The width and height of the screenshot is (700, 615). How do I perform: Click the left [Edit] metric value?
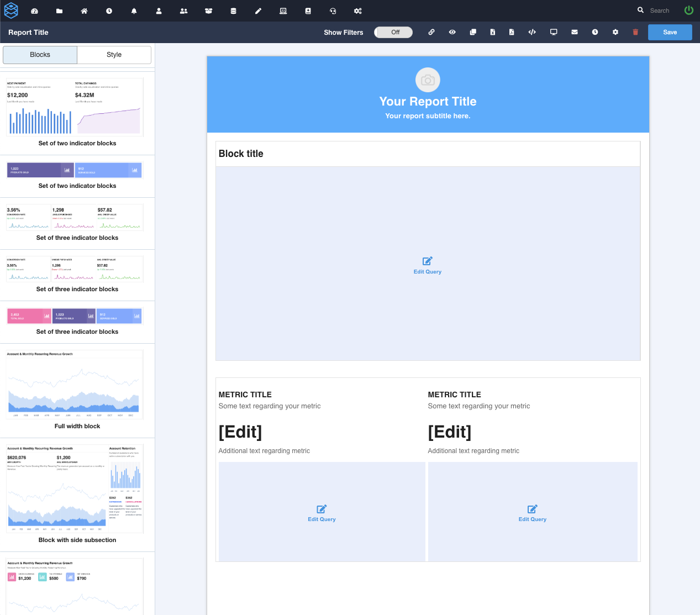coord(240,432)
